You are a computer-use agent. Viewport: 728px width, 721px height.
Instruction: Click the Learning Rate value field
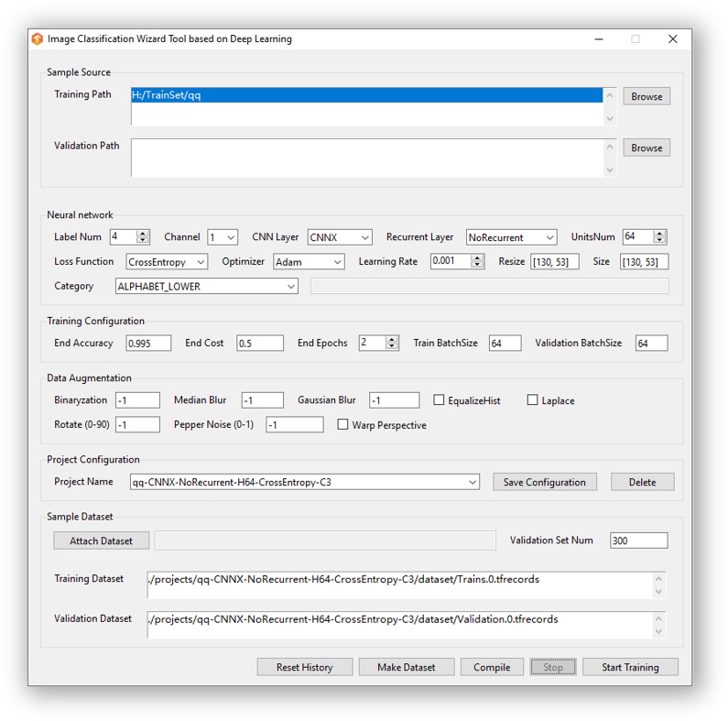tap(451, 261)
